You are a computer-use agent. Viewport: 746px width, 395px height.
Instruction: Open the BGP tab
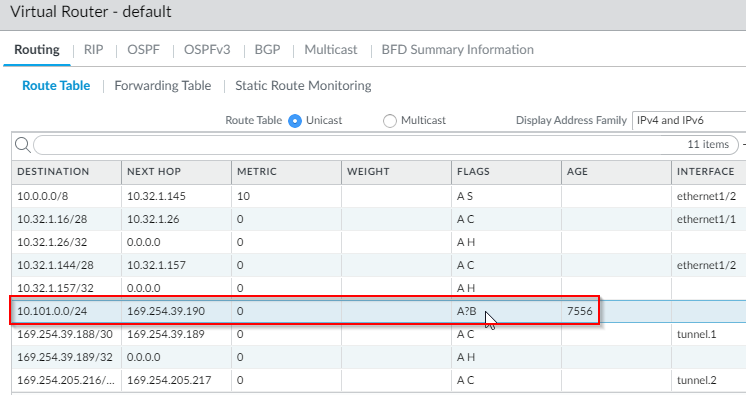click(x=267, y=49)
